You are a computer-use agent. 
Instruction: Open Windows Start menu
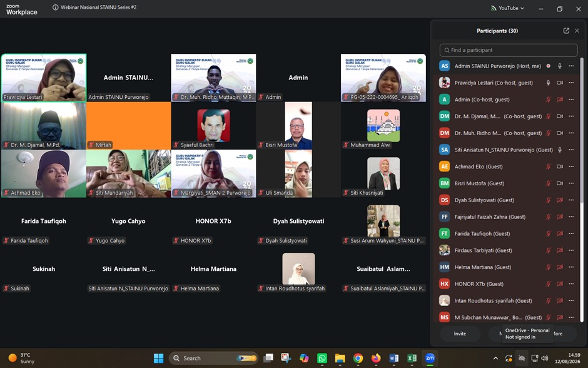click(159, 358)
